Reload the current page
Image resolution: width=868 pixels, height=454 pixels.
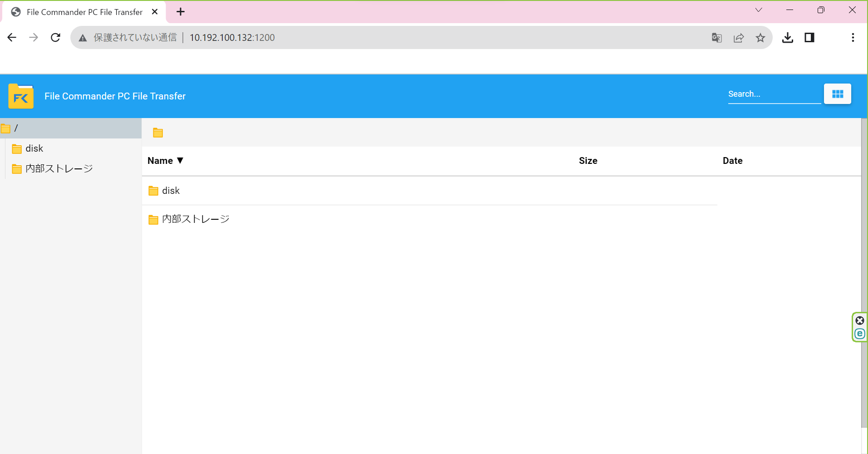point(55,38)
